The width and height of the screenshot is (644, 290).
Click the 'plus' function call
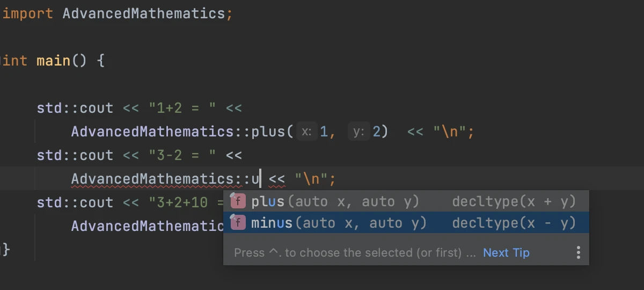pos(268,132)
